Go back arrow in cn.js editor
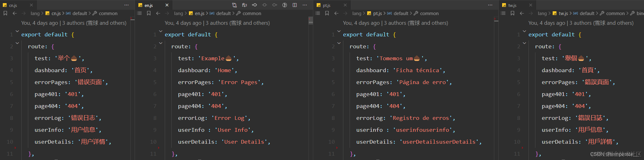The width and height of the screenshot is (644, 160). coord(14,13)
